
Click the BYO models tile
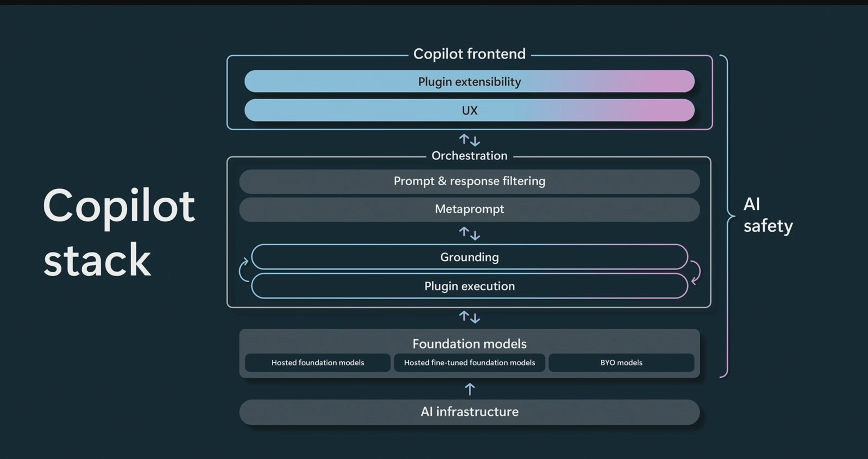pyautogui.click(x=621, y=362)
